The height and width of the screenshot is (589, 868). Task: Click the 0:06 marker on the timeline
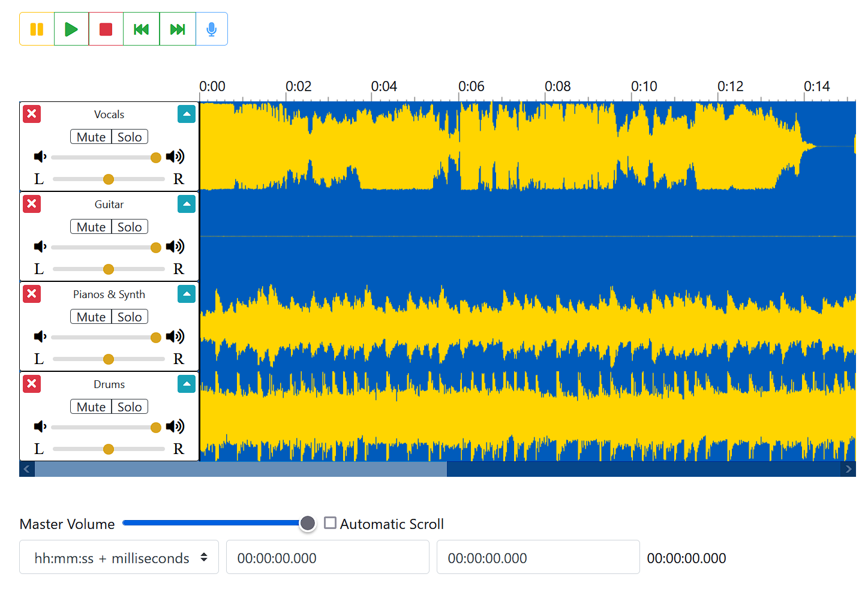click(x=471, y=87)
